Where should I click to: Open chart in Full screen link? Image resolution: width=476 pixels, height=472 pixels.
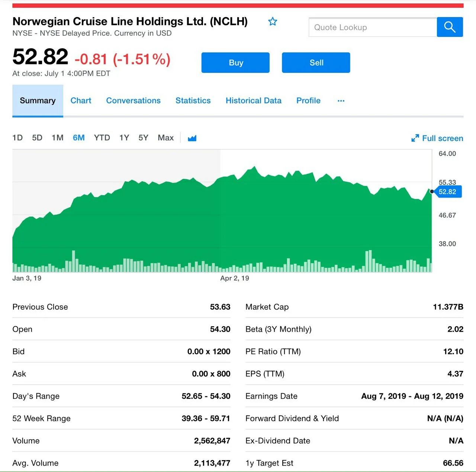443,138
